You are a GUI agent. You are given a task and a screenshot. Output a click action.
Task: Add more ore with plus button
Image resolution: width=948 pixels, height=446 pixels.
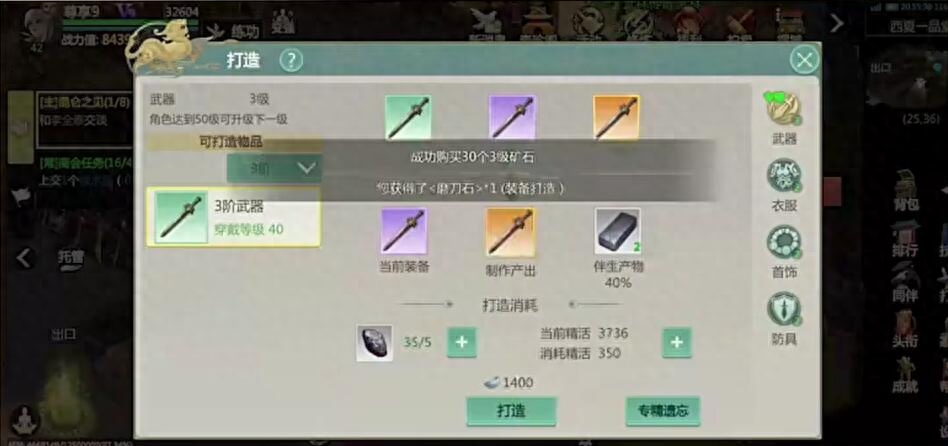click(x=461, y=343)
